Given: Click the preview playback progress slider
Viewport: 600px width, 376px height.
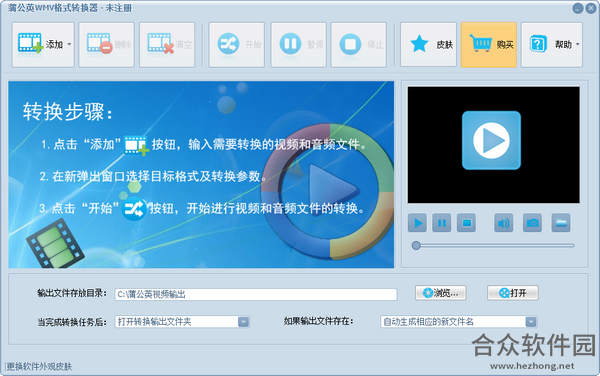Looking at the screenshot, I should coord(494,246).
